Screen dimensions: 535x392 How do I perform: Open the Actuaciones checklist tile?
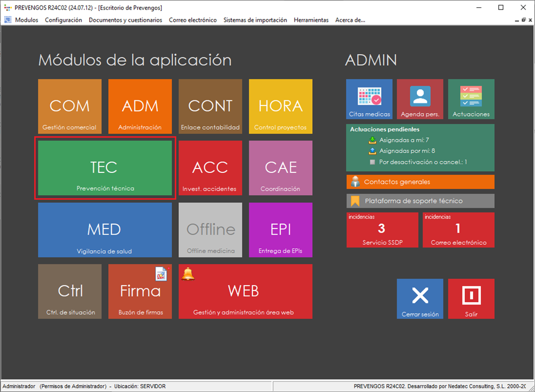tap(471, 99)
